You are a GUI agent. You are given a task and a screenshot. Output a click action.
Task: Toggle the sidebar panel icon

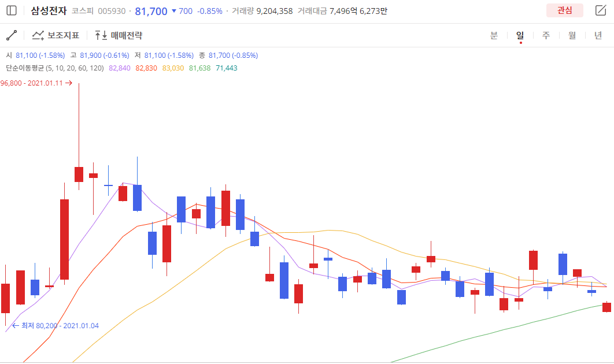tap(12, 10)
